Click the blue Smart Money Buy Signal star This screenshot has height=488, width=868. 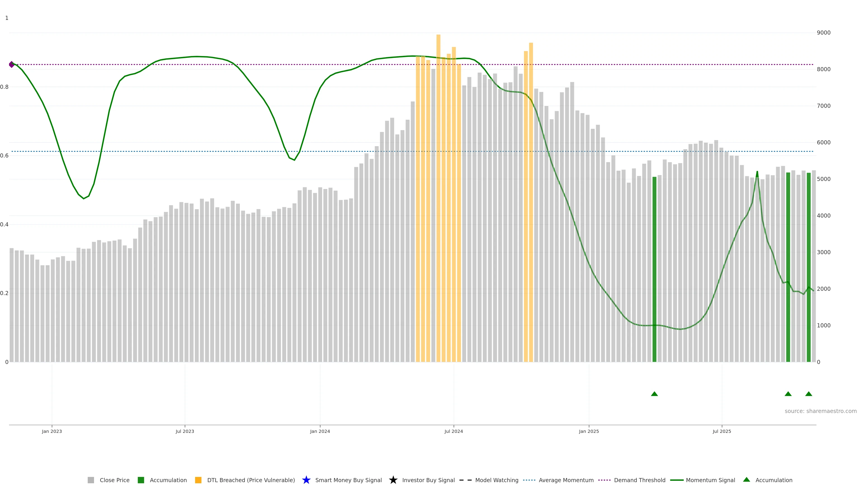coord(306,480)
